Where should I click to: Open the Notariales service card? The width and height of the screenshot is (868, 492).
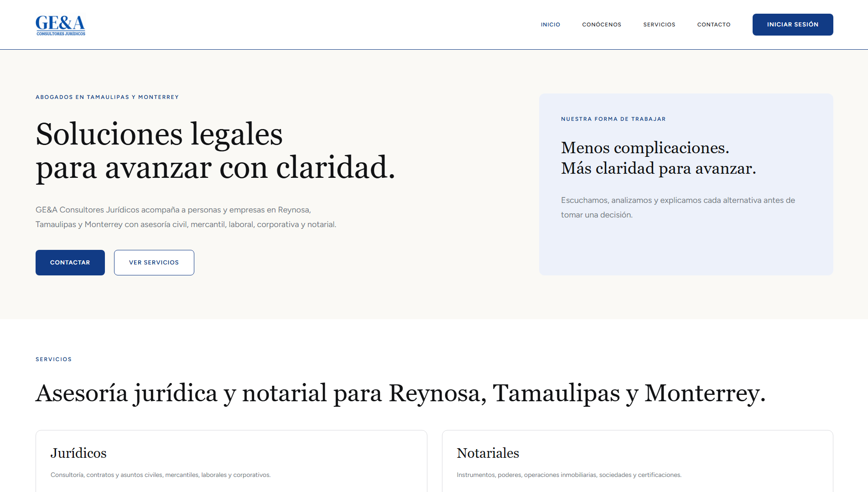click(638, 461)
